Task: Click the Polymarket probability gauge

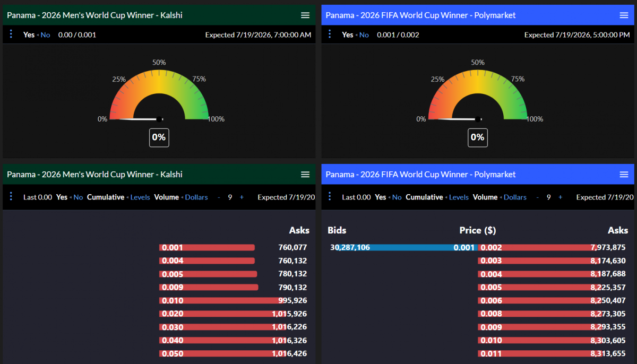Action: coord(478,94)
